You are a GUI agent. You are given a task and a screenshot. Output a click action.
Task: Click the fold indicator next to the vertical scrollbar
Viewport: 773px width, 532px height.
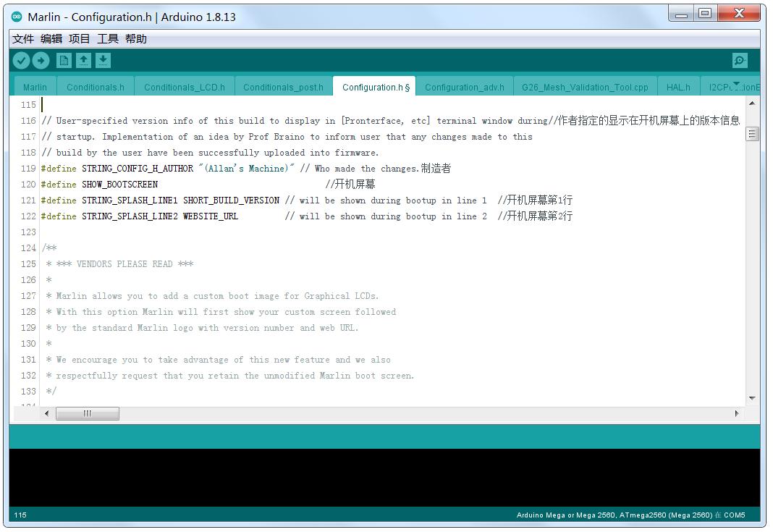tap(751, 132)
